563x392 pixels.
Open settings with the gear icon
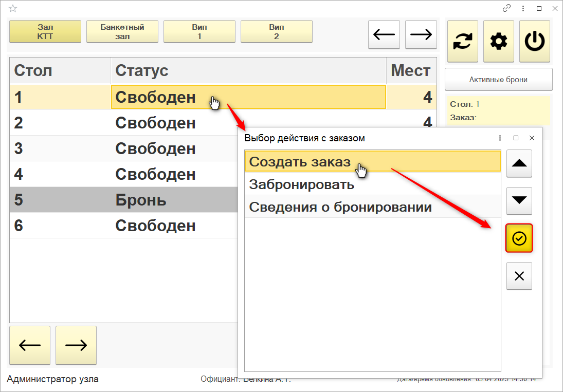pos(498,42)
